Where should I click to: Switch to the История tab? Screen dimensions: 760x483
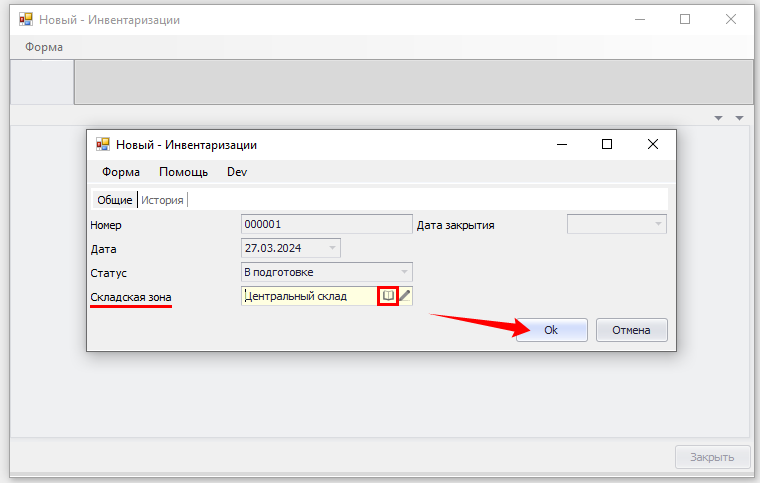162,199
